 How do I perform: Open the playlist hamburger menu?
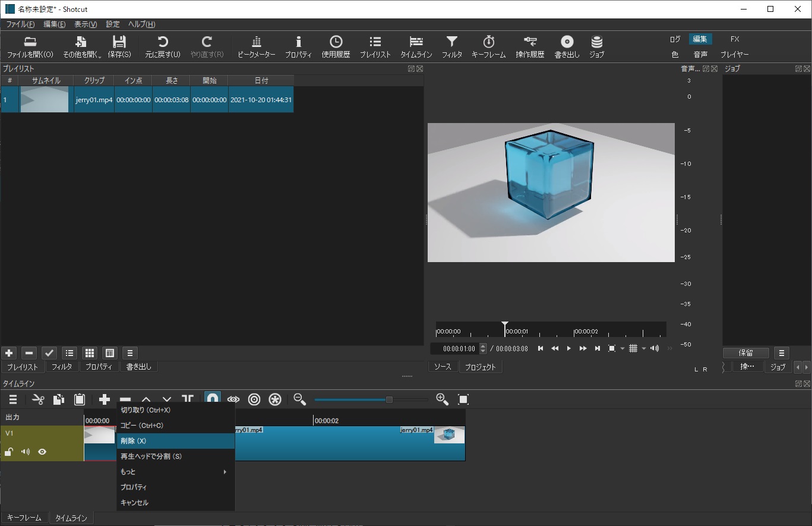click(x=130, y=353)
